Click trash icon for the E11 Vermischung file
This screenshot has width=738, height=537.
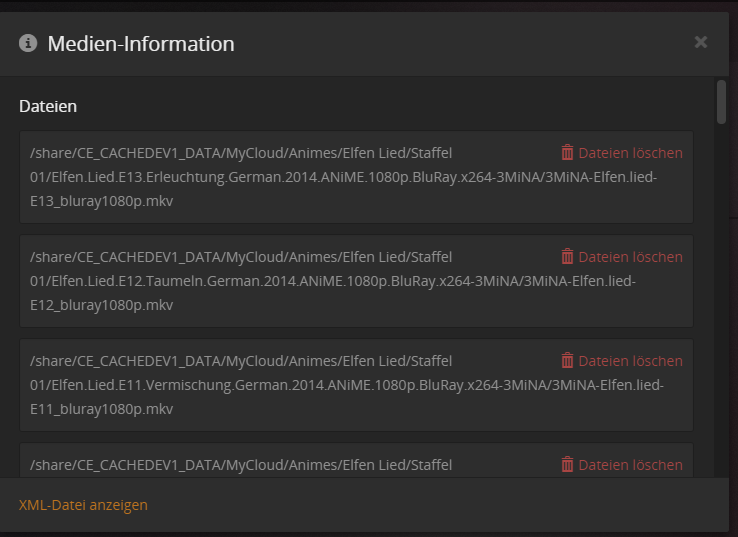(567, 361)
